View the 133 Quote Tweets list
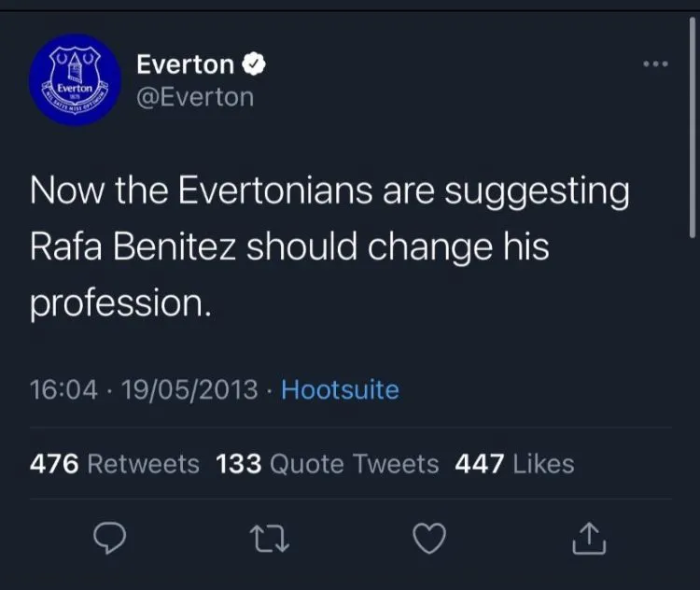Viewport: 700px width, 590px height. 327,463
